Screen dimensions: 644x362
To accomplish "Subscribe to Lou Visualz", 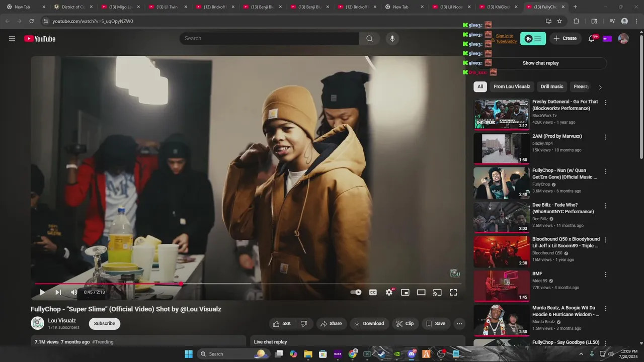I will coord(105,323).
